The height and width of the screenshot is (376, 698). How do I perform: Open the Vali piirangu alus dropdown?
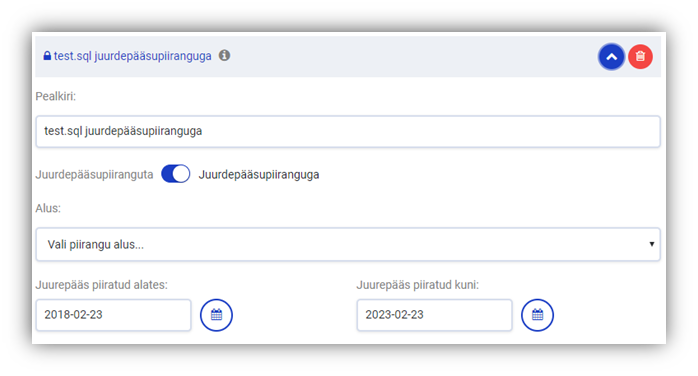coord(348,244)
